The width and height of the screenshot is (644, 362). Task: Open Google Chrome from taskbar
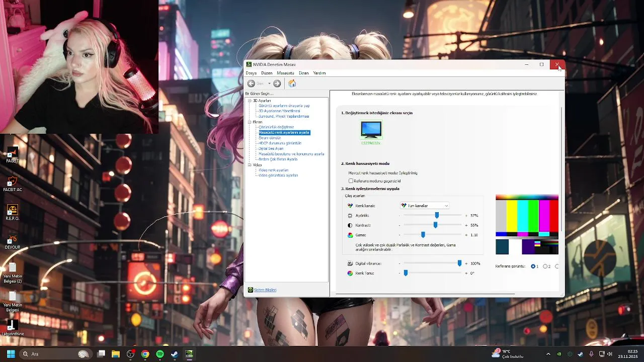145,354
